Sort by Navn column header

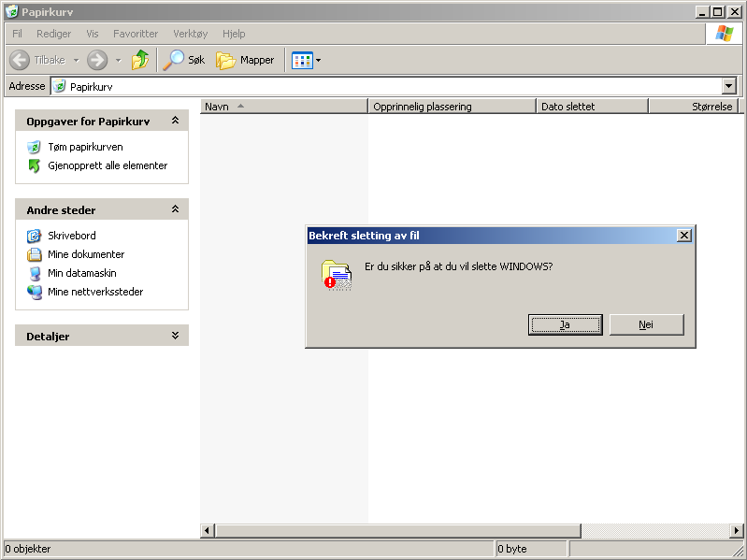tap(284, 107)
